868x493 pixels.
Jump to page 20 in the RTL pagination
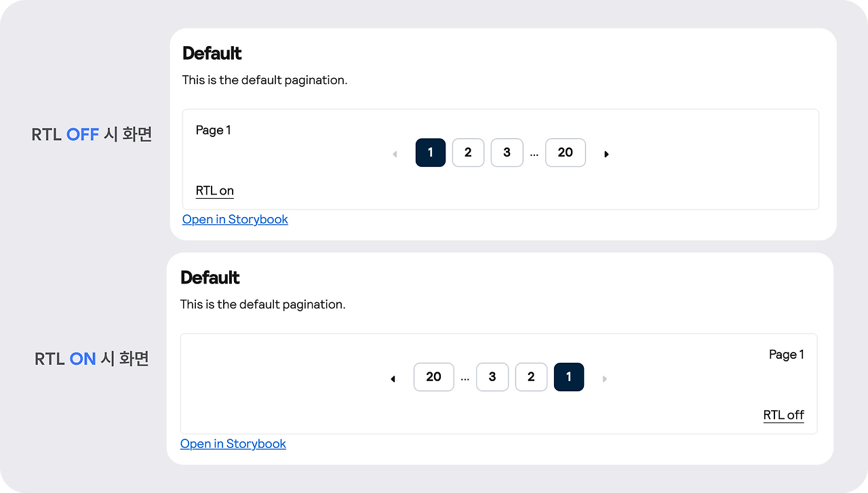coord(434,377)
